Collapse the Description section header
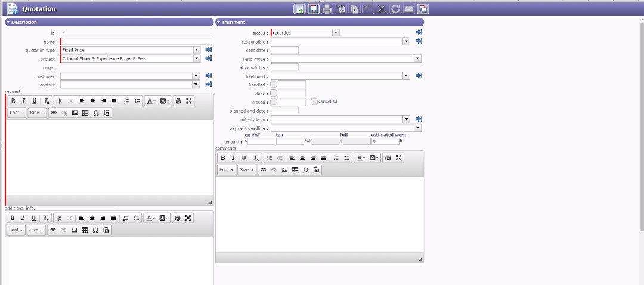This screenshot has height=285, width=644. pyautogui.click(x=8, y=22)
